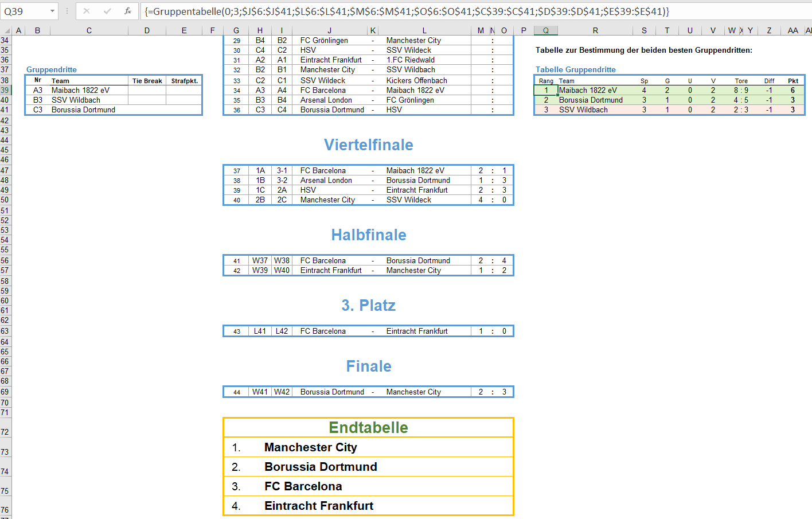Image resolution: width=812 pixels, height=519 pixels.
Task: Click 'SSV Wildbach' in Tabelle Gruppendritte rank 3
Action: click(583, 110)
